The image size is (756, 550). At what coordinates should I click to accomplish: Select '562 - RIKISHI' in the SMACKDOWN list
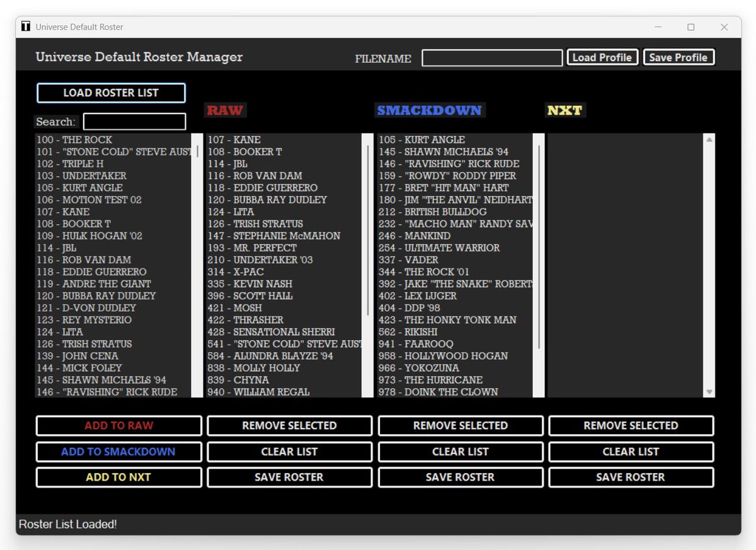pyautogui.click(x=455, y=331)
